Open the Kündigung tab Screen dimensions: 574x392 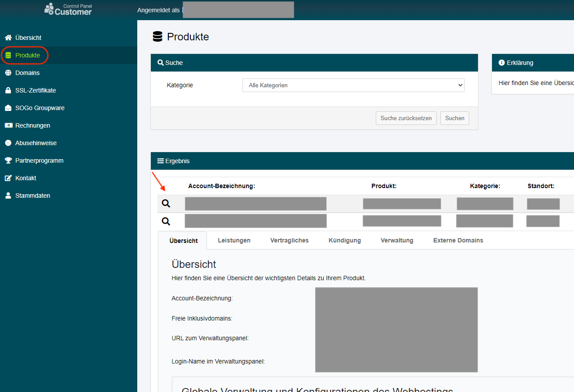[345, 240]
